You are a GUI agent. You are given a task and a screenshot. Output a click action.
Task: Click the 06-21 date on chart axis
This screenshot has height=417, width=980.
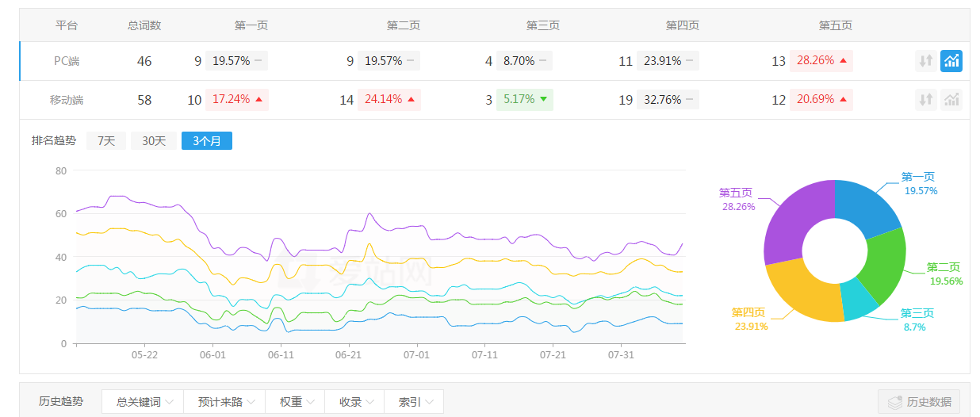pyautogui.click(x=348, y=355)
